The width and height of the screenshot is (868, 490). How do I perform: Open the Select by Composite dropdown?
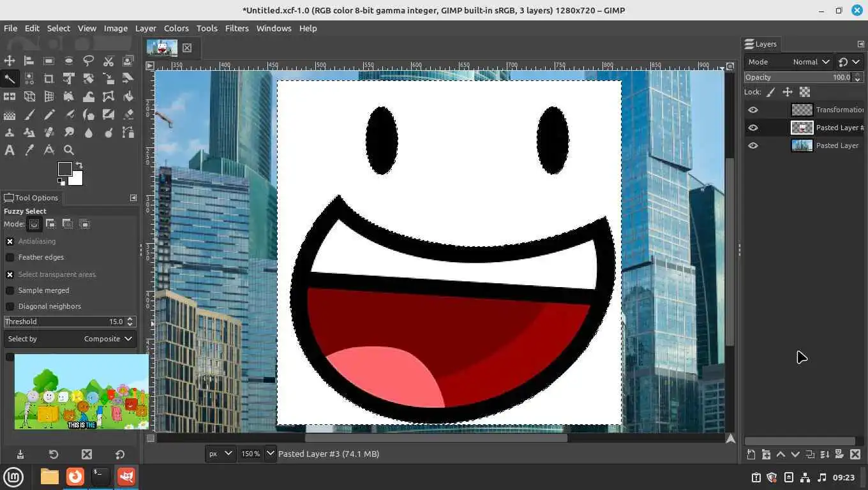point(69,339)
